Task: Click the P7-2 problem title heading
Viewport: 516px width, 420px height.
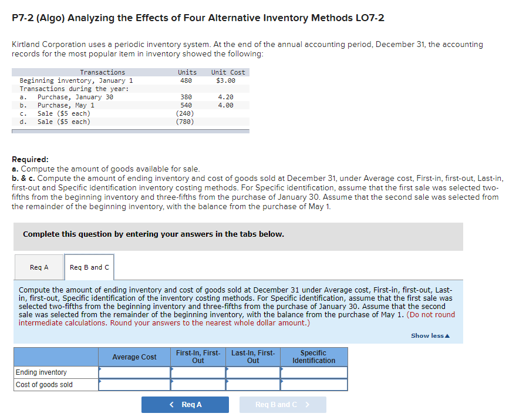Action: [x=198, y=18]
